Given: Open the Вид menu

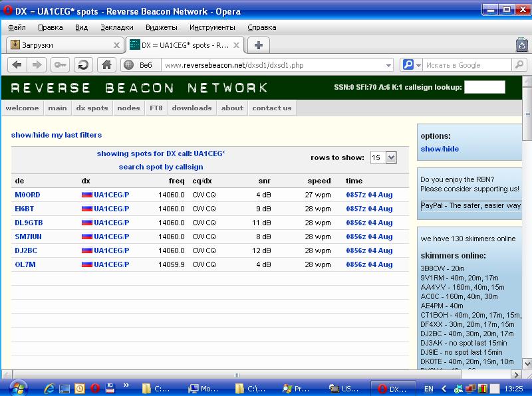Looking at the screenshot, I should click(81, 27).
